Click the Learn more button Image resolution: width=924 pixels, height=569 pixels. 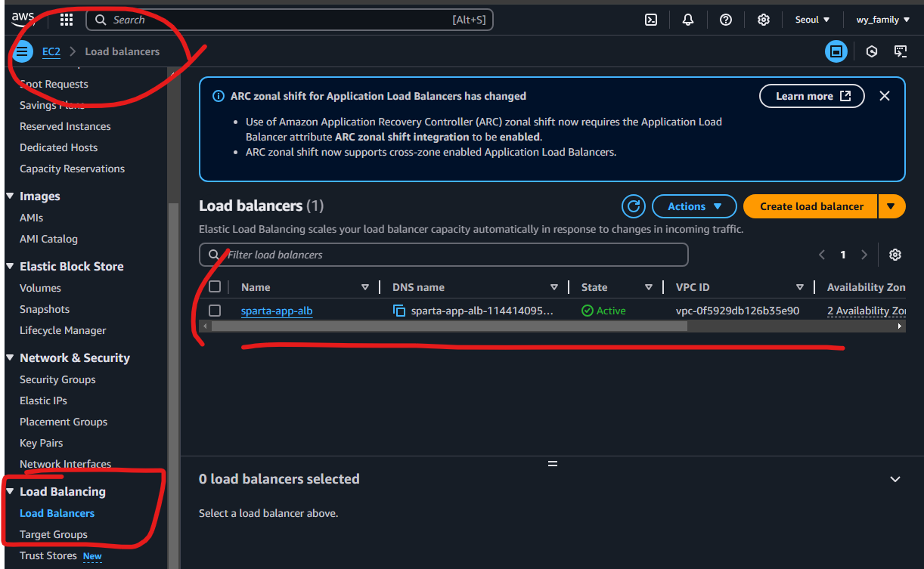[812, 96]
